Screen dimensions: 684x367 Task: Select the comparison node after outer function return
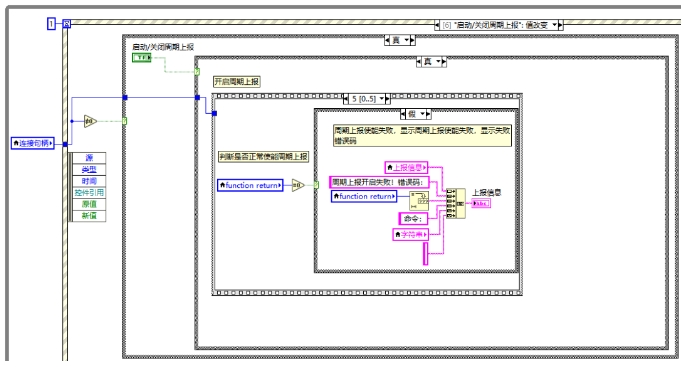(298, 185)
